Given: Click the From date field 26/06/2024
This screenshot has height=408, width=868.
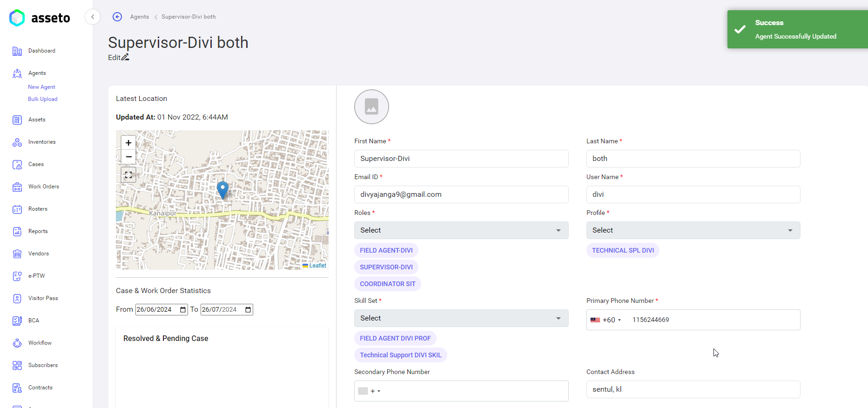Looking at the screenshot, I should (161, 310).
